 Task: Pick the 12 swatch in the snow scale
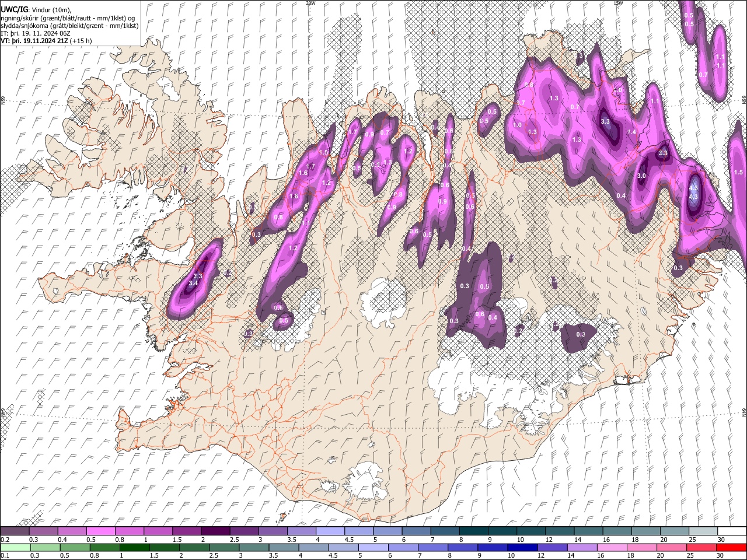559,531
